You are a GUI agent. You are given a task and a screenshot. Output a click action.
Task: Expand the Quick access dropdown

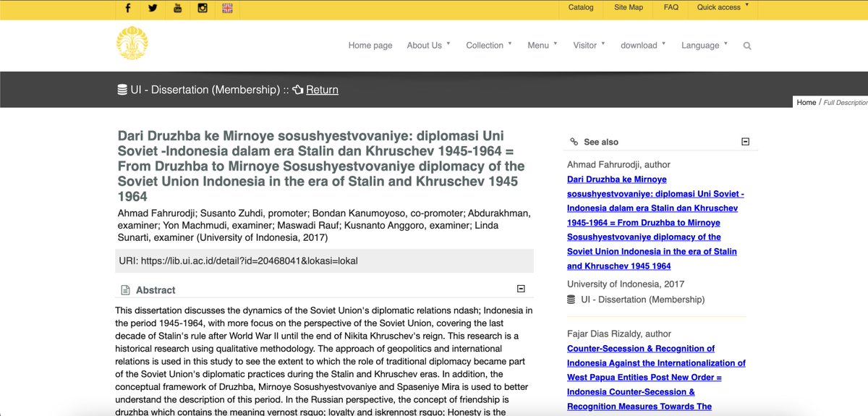[x=723, y=7]
